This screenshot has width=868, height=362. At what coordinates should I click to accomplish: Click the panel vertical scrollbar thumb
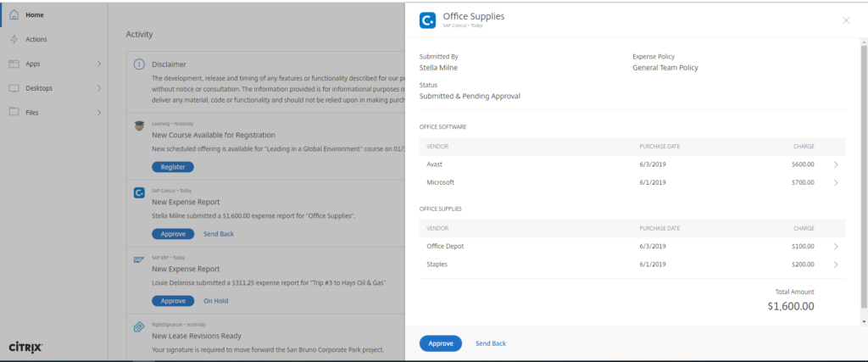(x=864, y=177)
